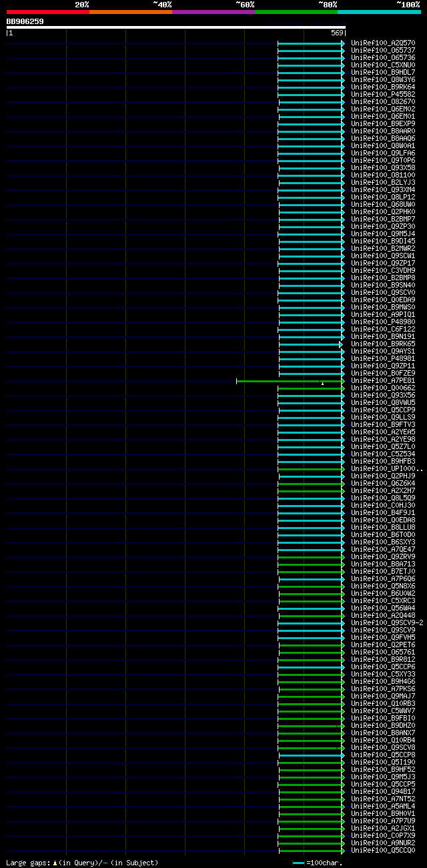427x868 pixels.
Task: Select the UniRef100_B9EXP9 label
Action: pyautogui.click(x=383, y=123)
